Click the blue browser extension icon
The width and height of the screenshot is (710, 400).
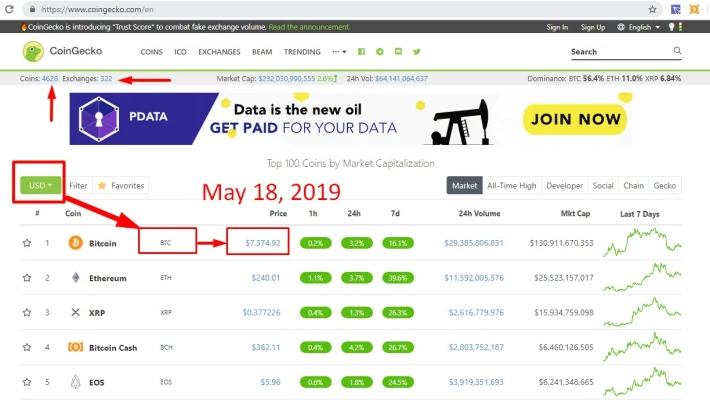coord(676,9)
